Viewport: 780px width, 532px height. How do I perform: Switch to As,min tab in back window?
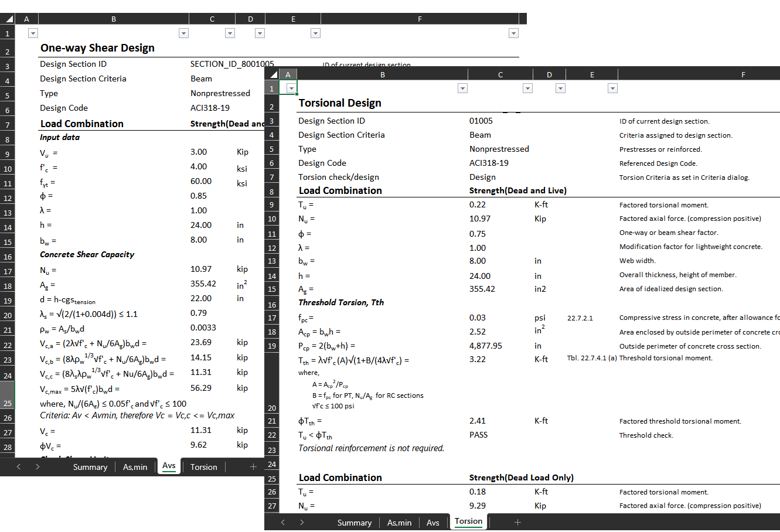(x=135, y=467)
